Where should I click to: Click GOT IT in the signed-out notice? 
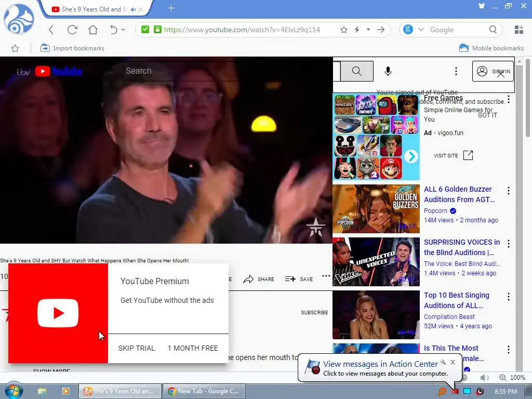tap(487, 115)
